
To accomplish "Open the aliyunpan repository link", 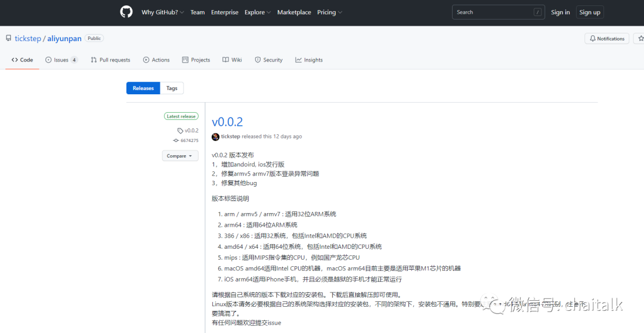I will click(64, 39).
